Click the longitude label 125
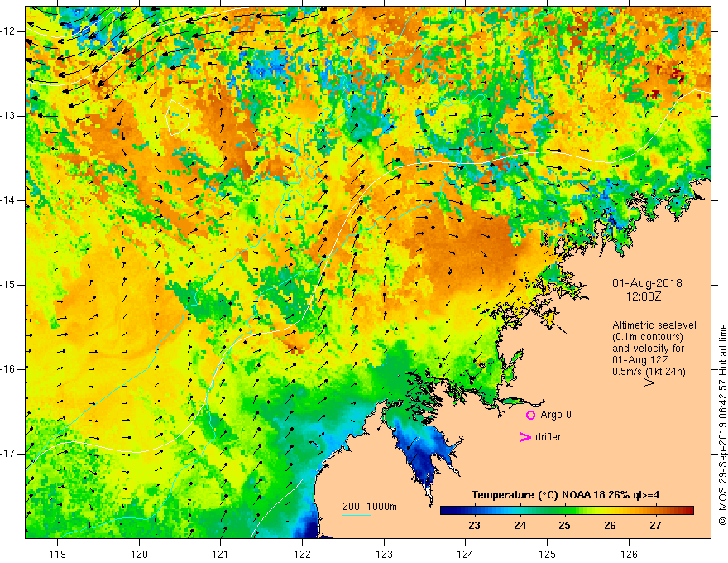 click(547, 554)
